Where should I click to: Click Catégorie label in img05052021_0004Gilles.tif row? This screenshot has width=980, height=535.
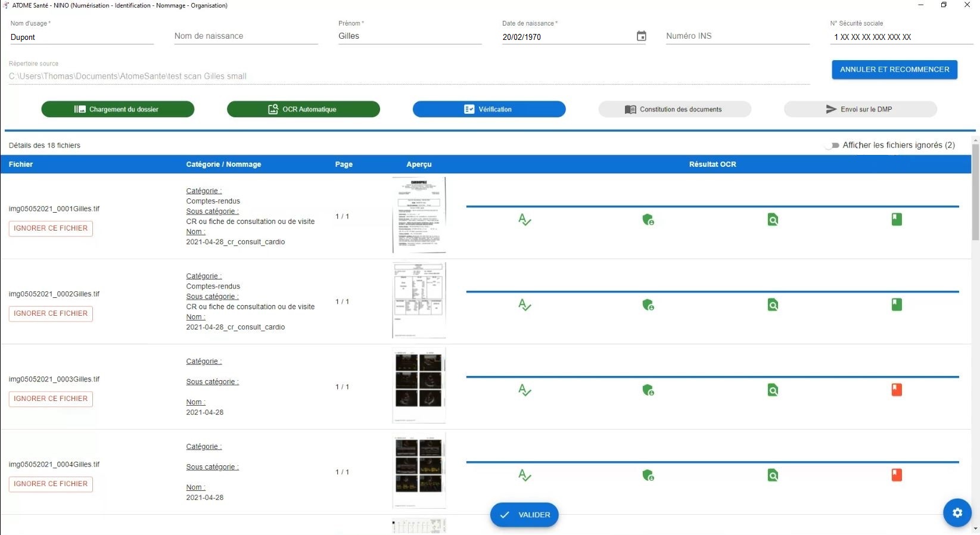(204, 447)
